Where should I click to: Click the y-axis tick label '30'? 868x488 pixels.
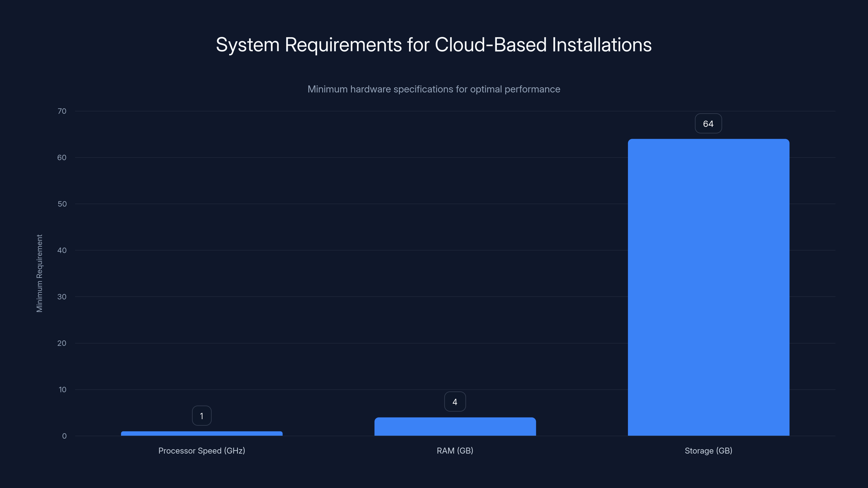(x=62, y=297)
